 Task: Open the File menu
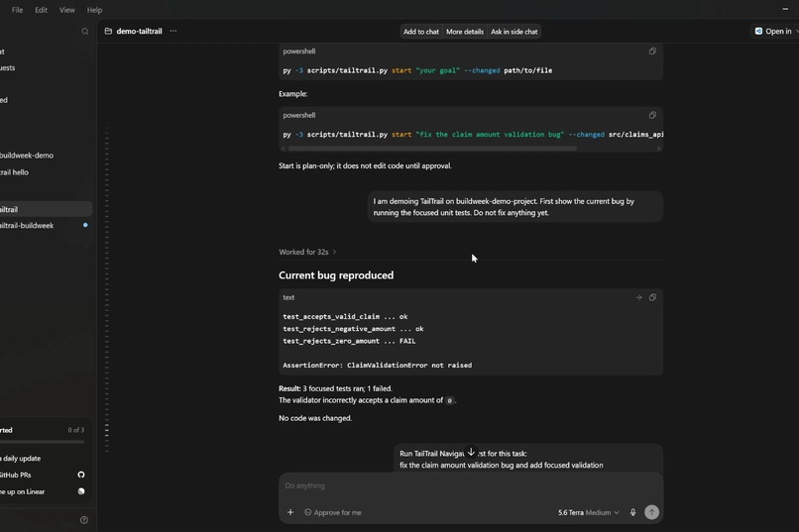[17, 10]
